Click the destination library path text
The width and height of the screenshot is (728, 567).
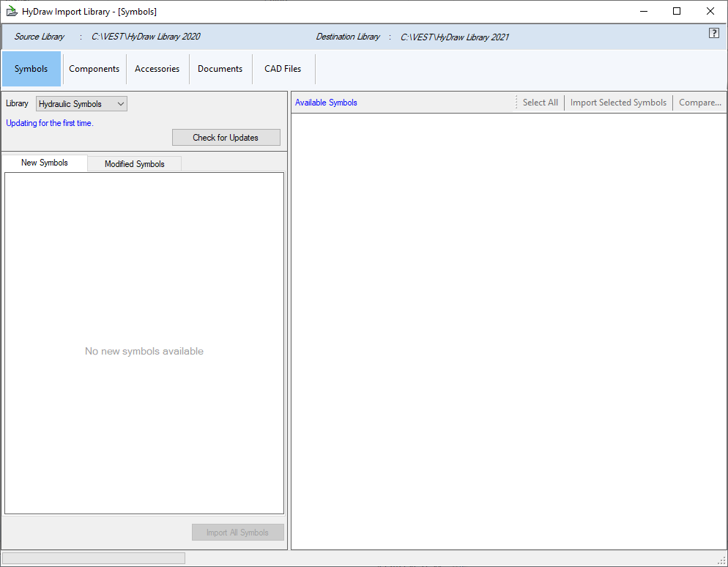click(x=455, y=37)
